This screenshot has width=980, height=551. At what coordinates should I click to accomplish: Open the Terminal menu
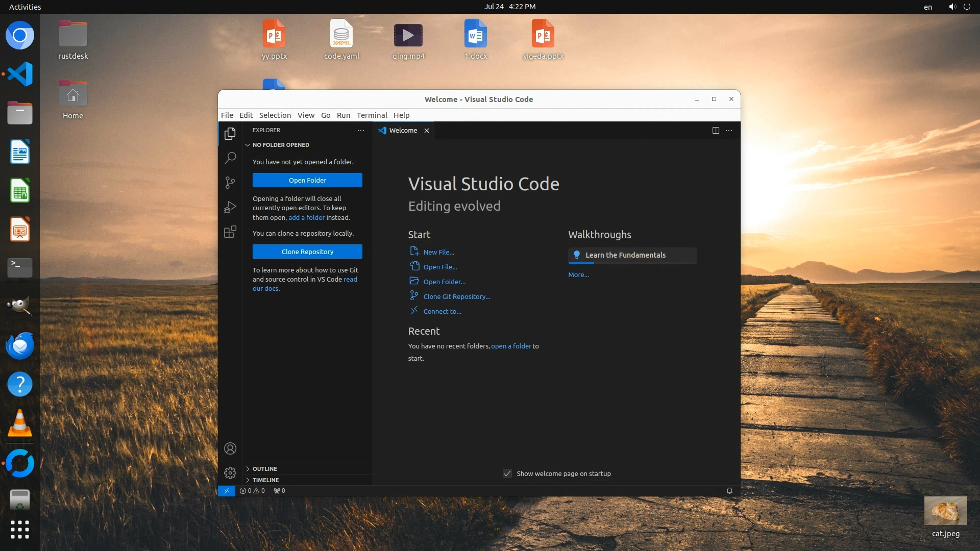tap(372, 115)
